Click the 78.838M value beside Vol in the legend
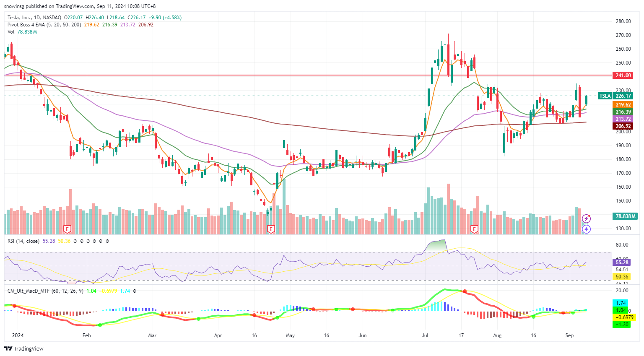This screenshot has width=644, height=356. pyautogui.click(x=27, y=32)
